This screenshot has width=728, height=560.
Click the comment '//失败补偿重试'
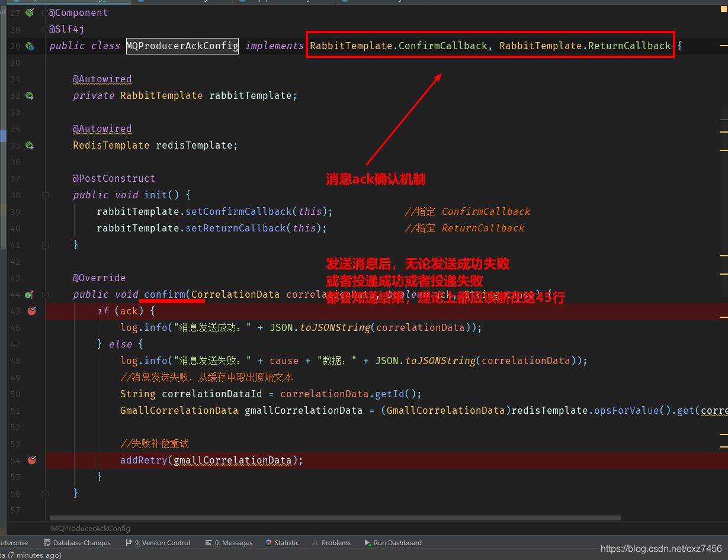(155, 443)
